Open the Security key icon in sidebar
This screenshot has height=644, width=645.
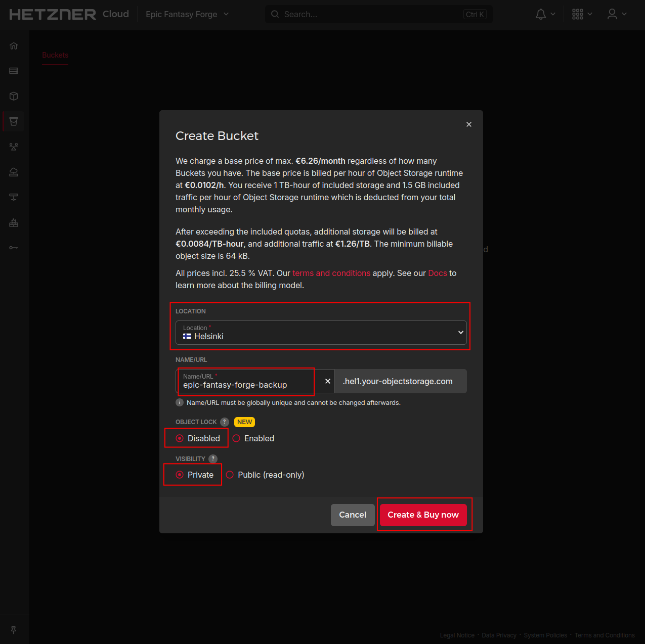[x=14, y=248]
